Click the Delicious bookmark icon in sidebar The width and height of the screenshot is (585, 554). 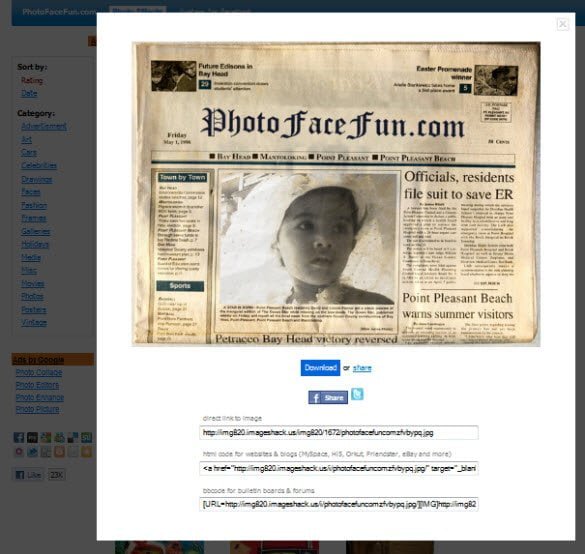(73, 437)
